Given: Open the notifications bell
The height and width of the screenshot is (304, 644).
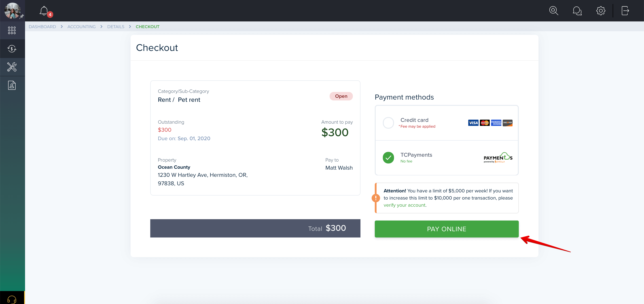Looking at the screenshot, I should (x=44, y=11).
